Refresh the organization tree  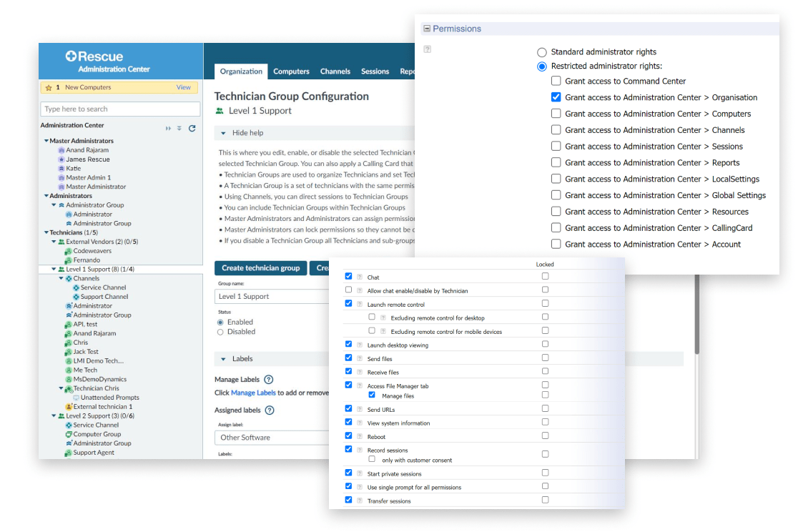tap(192, 129)
